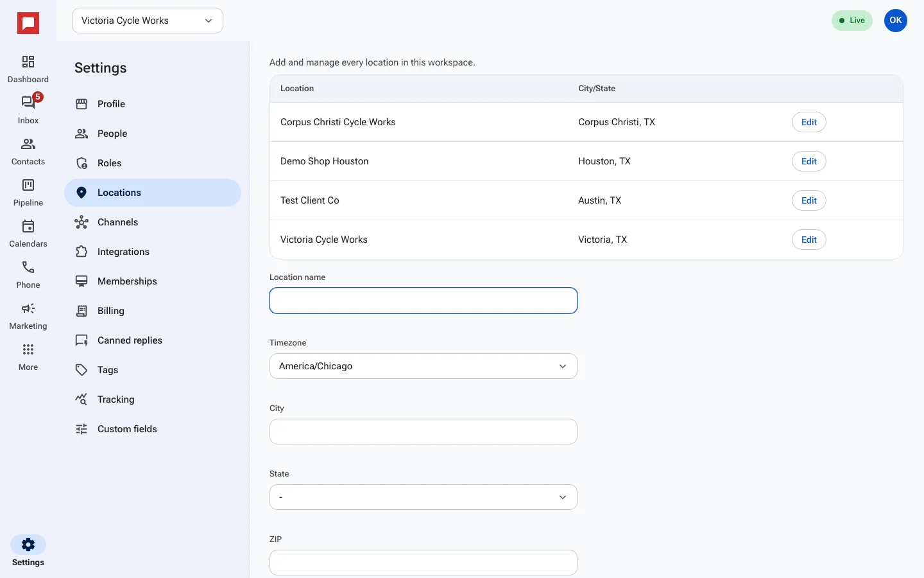This screenshot has width=924, height=578.
Task: Go to Contacts icon
Action: [28, 144]
